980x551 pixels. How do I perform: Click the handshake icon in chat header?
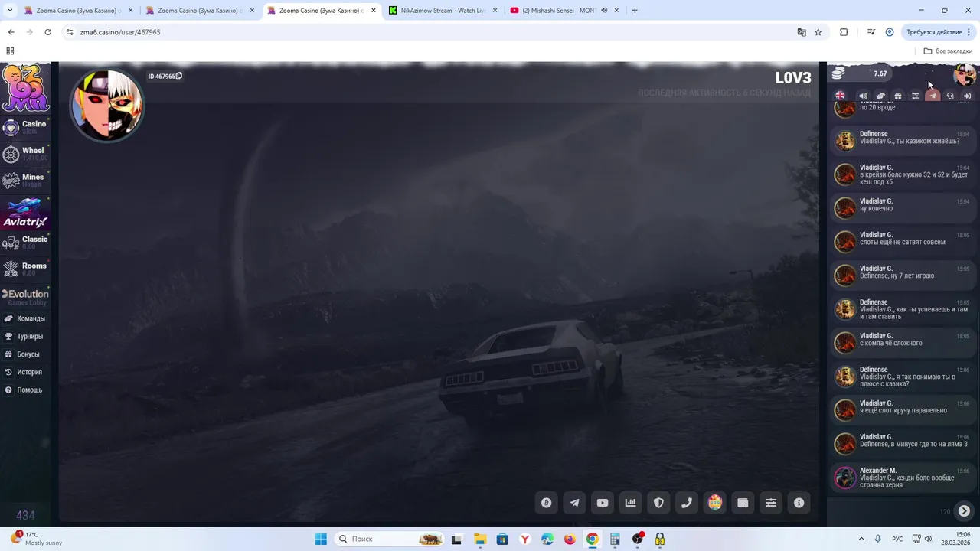coord(880,96)
